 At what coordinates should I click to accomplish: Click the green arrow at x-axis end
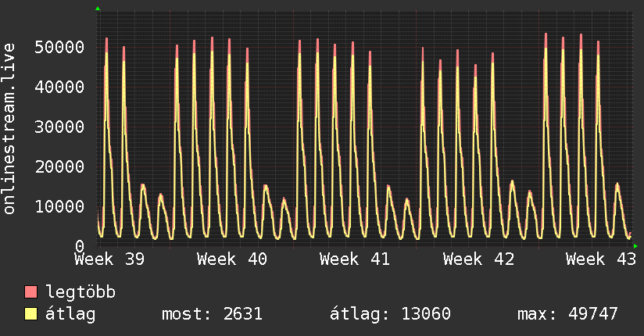(x=635, y=246)
